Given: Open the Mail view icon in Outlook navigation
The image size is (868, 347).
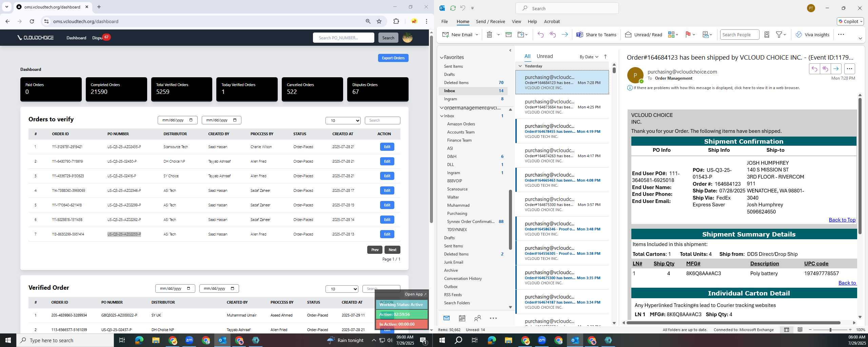Looking at the screenshot, I should point(446,318).
